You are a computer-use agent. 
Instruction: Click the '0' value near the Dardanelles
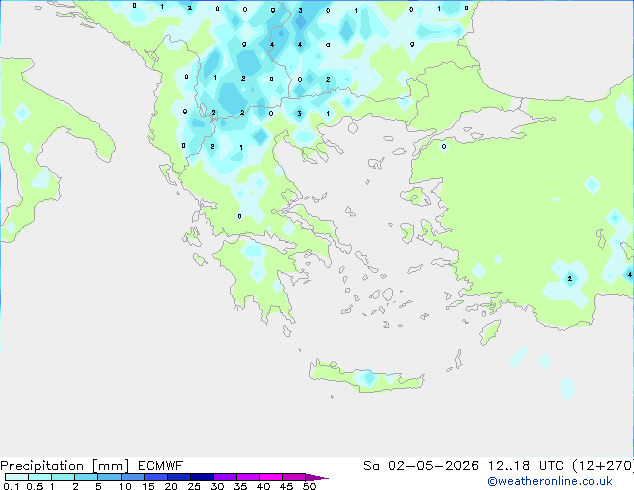tap(444, 147)
